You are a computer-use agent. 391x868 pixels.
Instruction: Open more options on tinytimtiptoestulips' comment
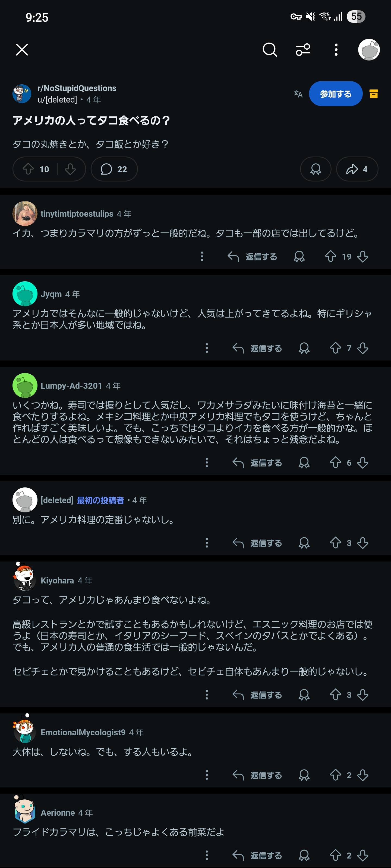point(202,256)
